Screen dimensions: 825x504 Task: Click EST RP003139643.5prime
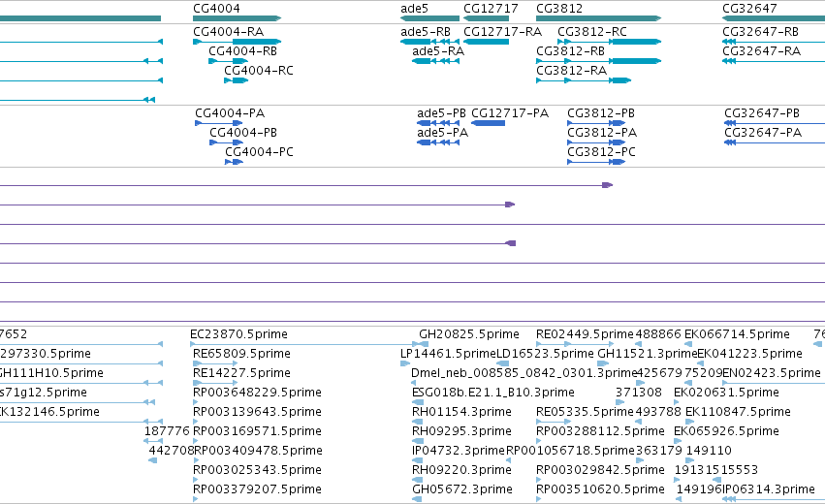[x=257, y=412]
